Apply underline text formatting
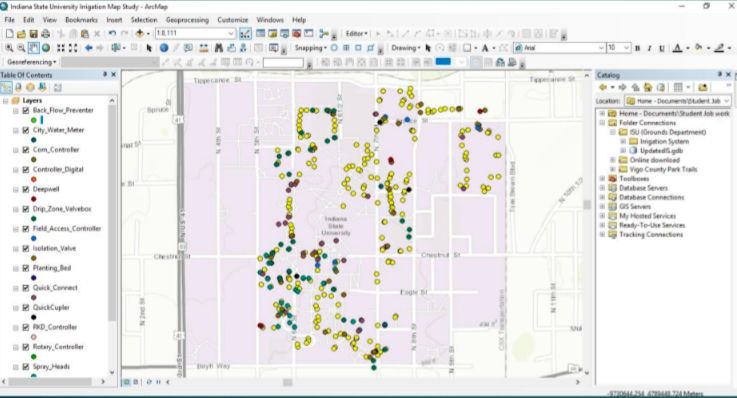This screenshot has width=737, height=398. (661, 48)
